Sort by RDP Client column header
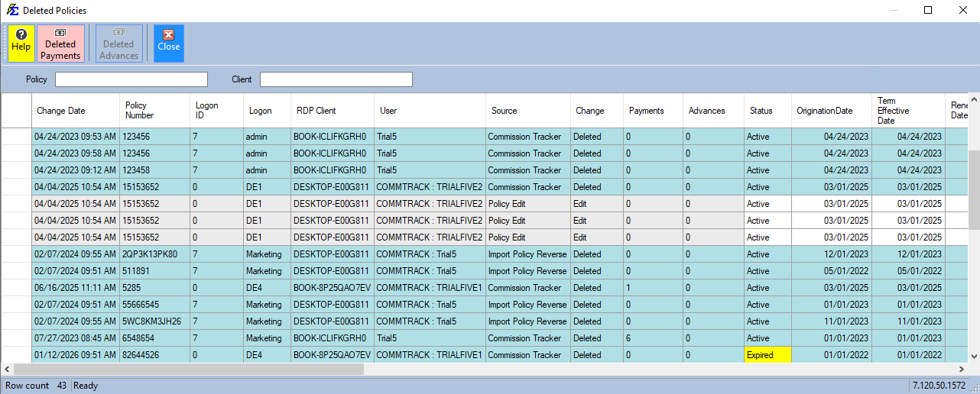This screenshot has width=980, height=394. 333,111
